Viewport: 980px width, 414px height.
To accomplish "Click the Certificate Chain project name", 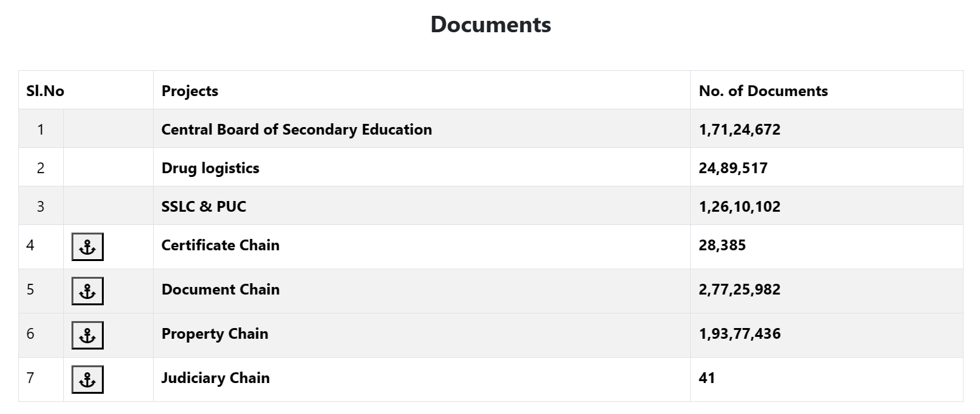I will [220, 245].
